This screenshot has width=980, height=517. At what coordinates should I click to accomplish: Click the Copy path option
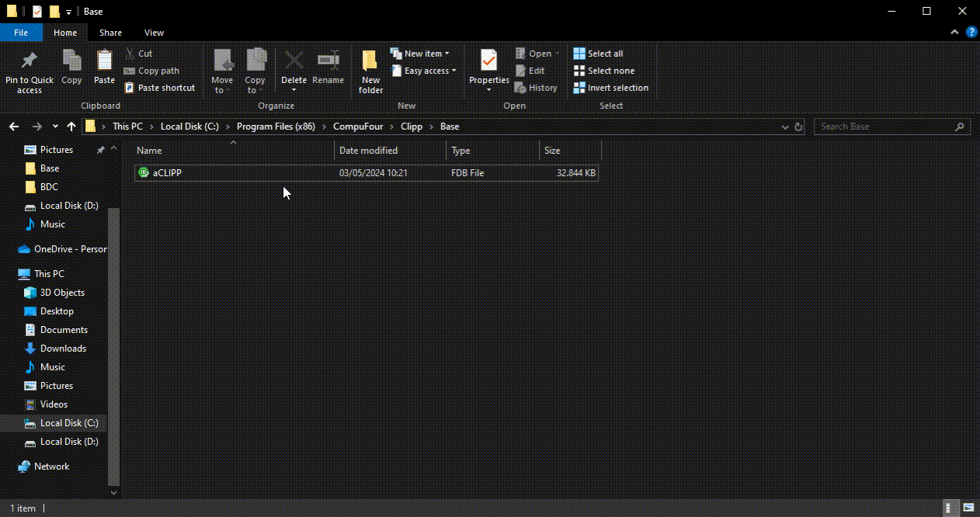pos(152,71)
